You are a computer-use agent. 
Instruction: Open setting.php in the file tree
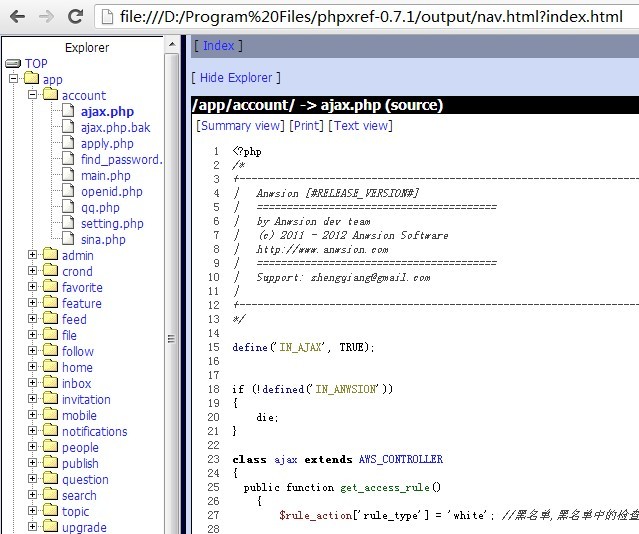[x=112, y=224]
